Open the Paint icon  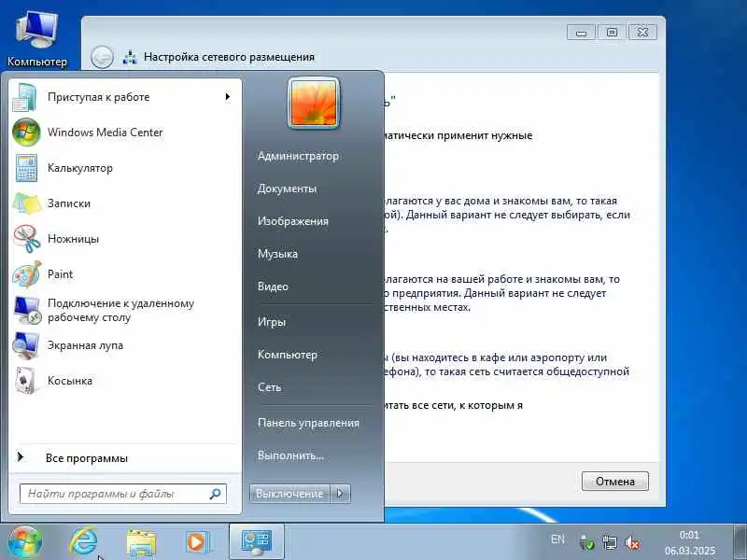27,274
